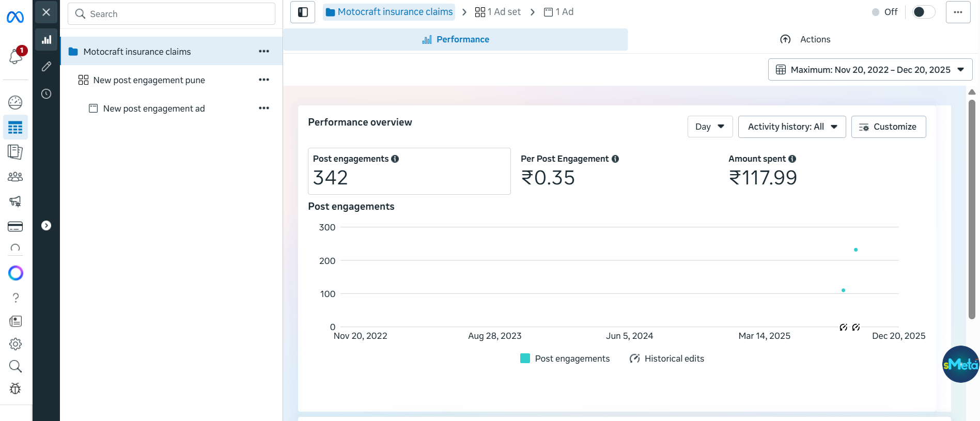Click the notifications bell icon
Viewport: 980px width, 421px height.
(x=15, y=56)
